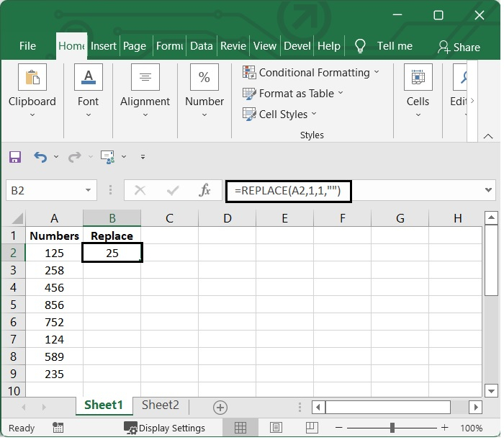Switch to the Review tab

coord(233,46)
